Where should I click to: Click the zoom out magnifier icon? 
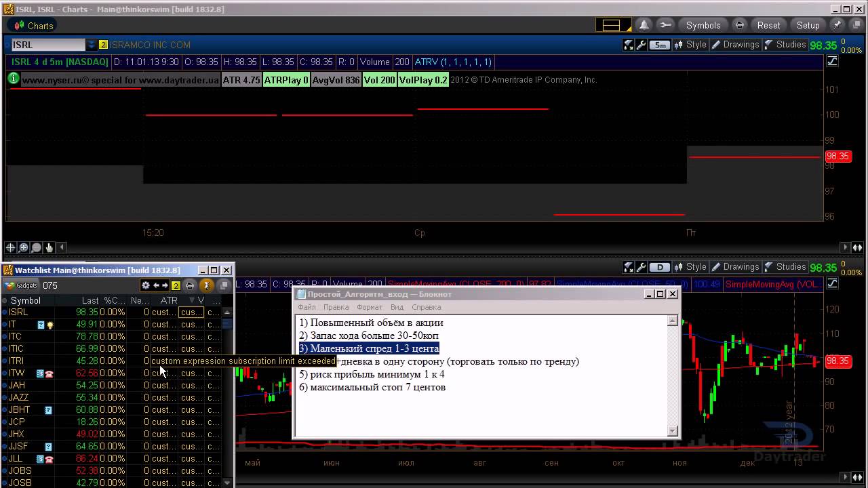pyautogui.click(x=36, y=247)
